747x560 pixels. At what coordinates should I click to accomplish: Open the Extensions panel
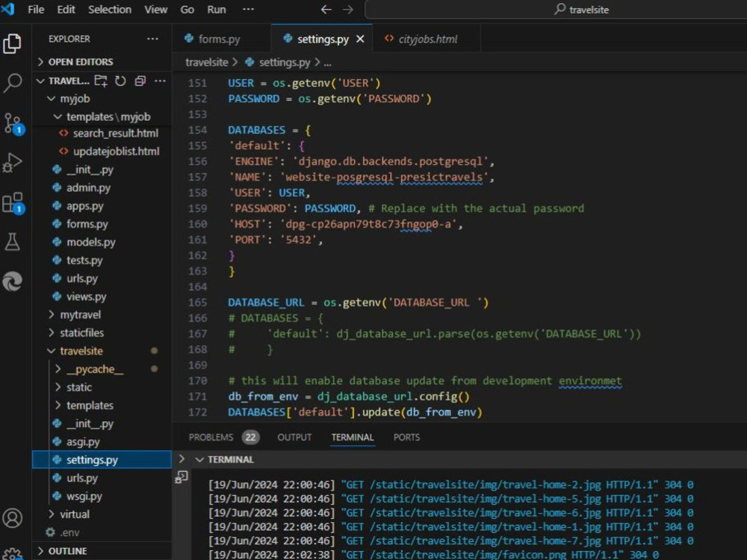[13, 202]
